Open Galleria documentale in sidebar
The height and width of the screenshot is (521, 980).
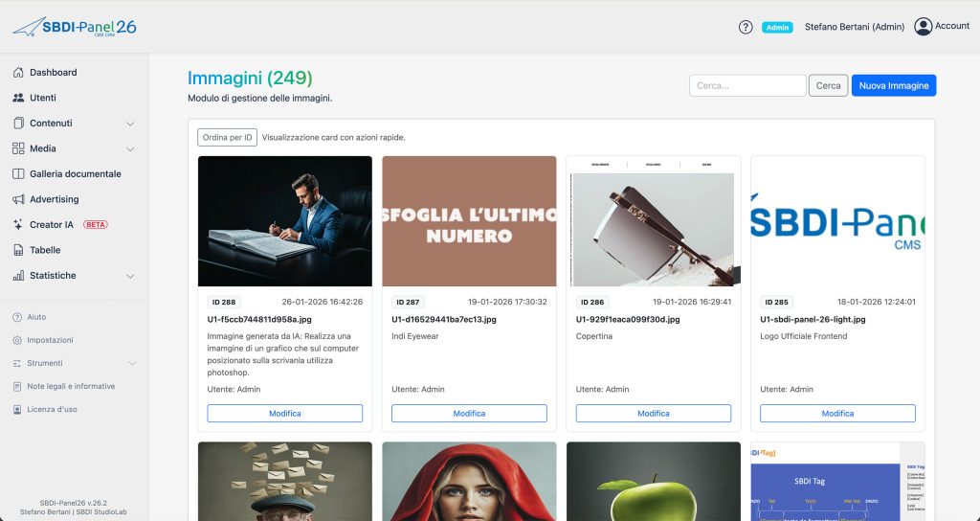[x=75, y=174]
